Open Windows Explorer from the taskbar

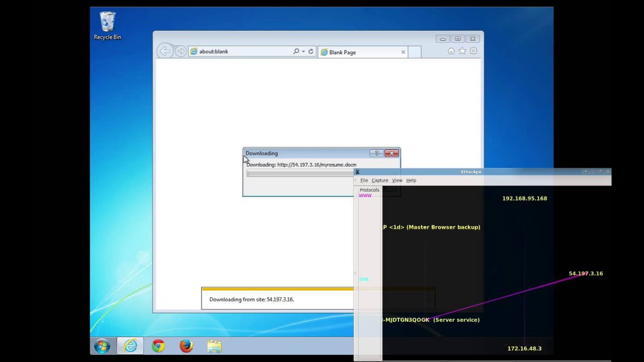pos(214,346)
